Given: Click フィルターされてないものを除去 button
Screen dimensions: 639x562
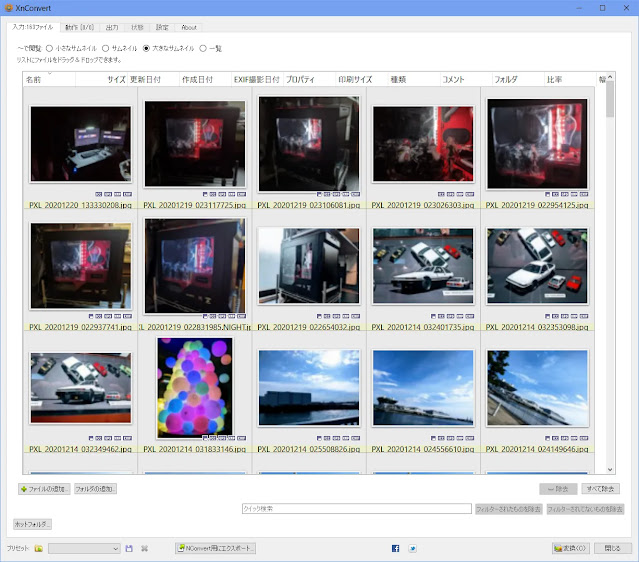Looking at the screenshot, I should coord(585,509).
